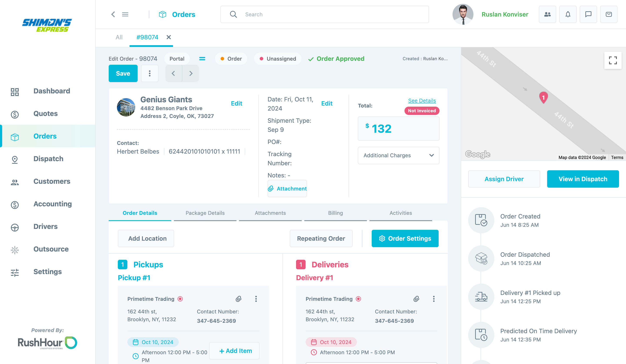Open the Dispatch section in sidebar

point(48,159)
